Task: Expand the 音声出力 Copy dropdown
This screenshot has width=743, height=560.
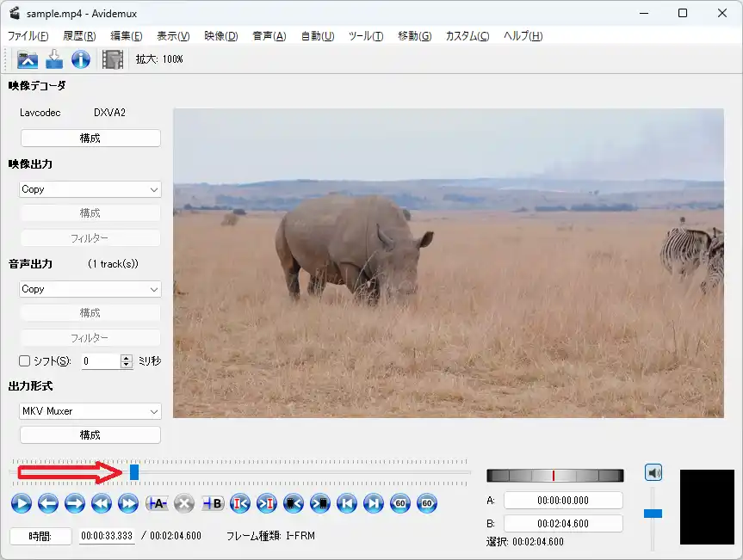Action: click(x=90, y=289)
